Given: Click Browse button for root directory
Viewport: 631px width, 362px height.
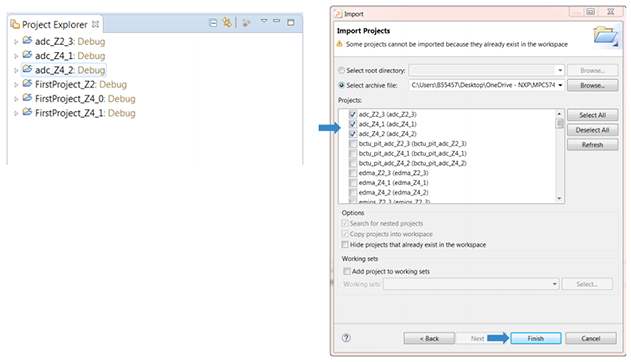Looking at the screenshot, I should 592,70.
